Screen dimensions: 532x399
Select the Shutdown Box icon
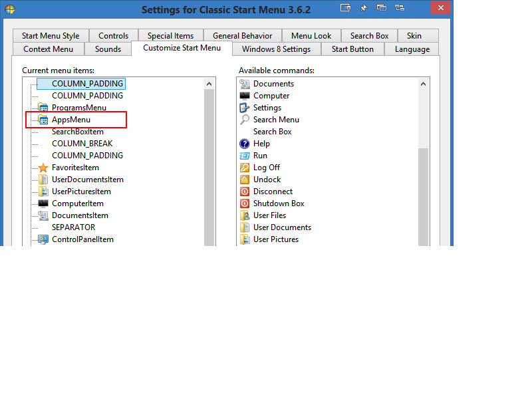pos(245,203)
